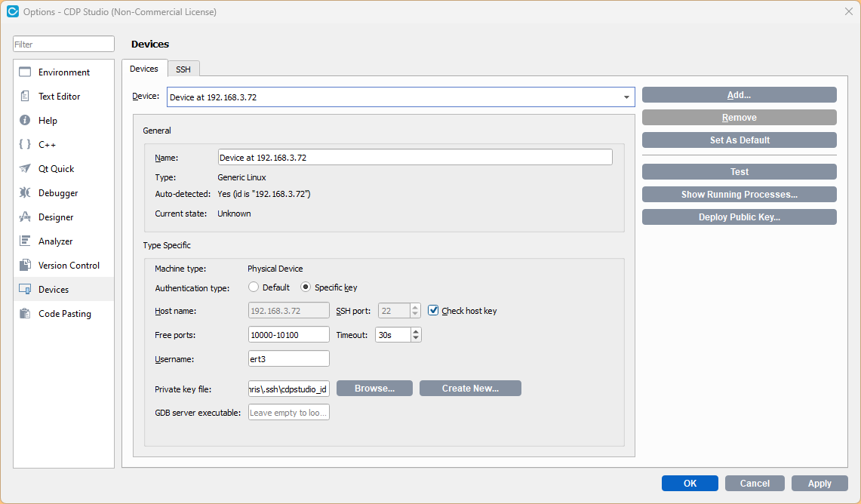Image resolution: width=861 pixels, height=504 pixels.
Task: Open the Code Pasting options category
Action: 63,313
